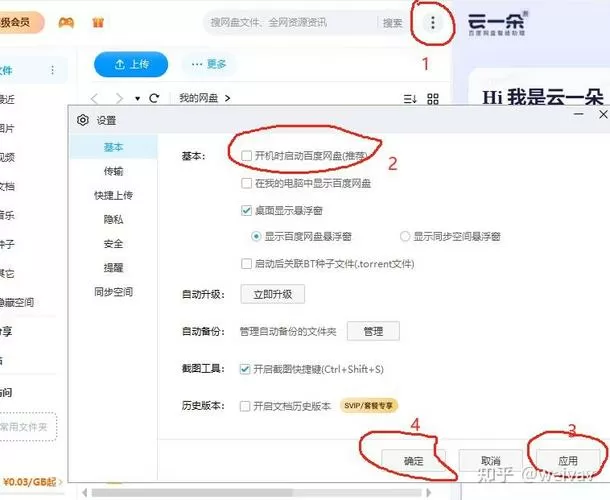The height and width of the screenshot is (500, 610).
Task: Open the sidebar three-dot options icon
Action: 53,70
